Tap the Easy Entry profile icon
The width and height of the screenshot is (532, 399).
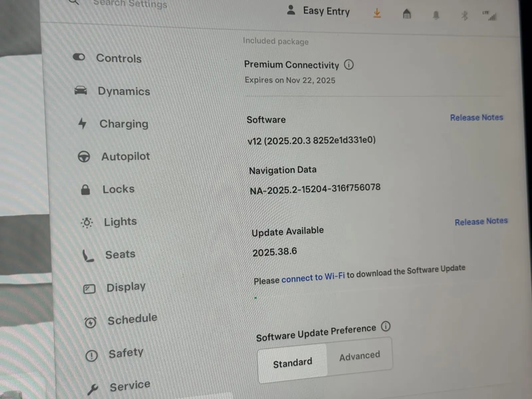tap(291, 10)
